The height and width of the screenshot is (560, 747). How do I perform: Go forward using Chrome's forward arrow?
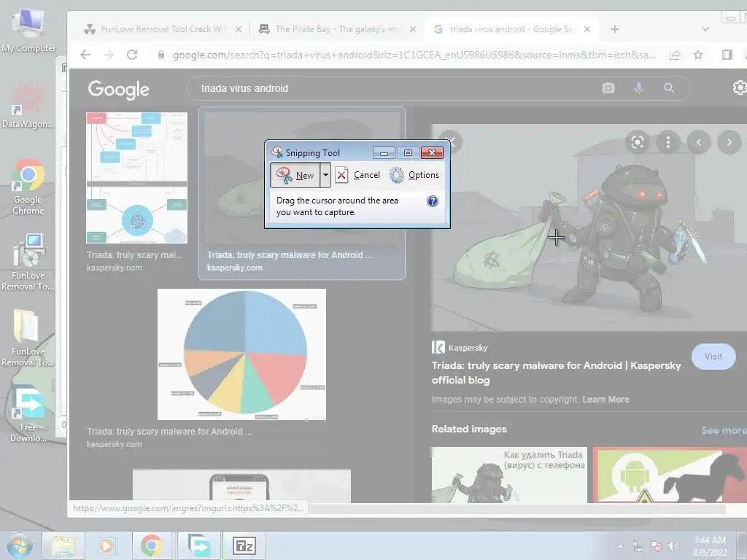(109, 55)
